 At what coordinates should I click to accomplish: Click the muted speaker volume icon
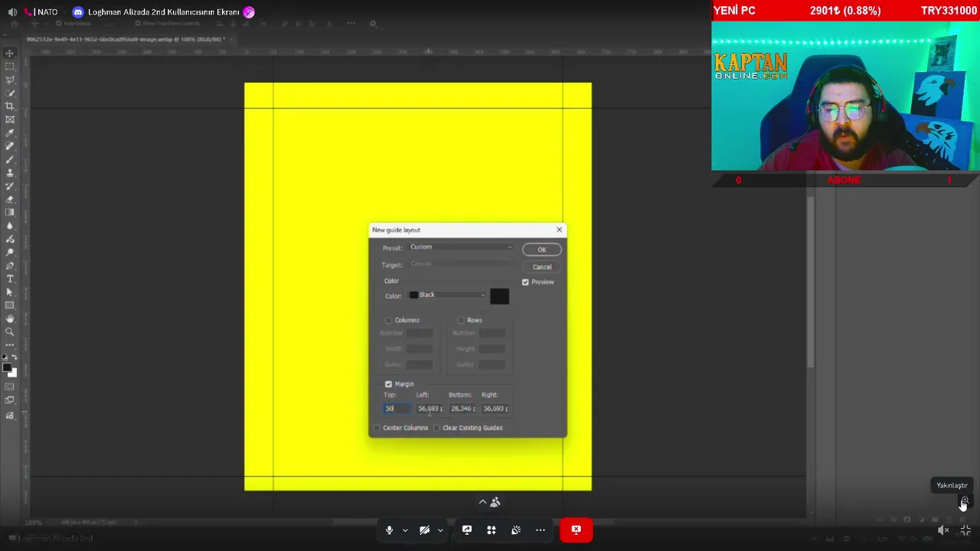[944, 530]
